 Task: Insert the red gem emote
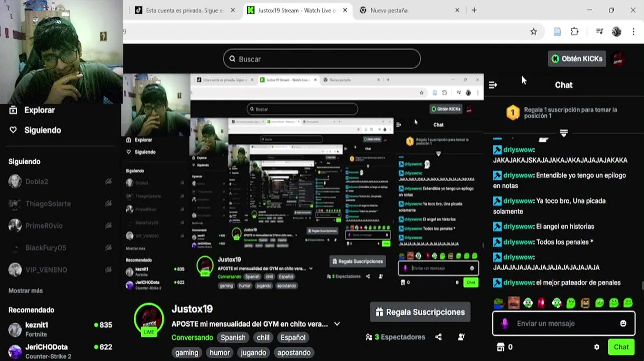(542, 303)
